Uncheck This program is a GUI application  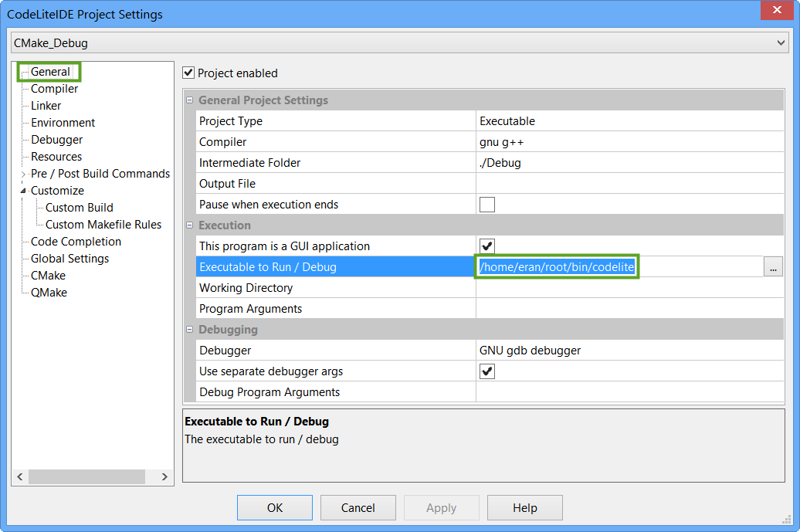pyautogui.click(x=487, y=246)
